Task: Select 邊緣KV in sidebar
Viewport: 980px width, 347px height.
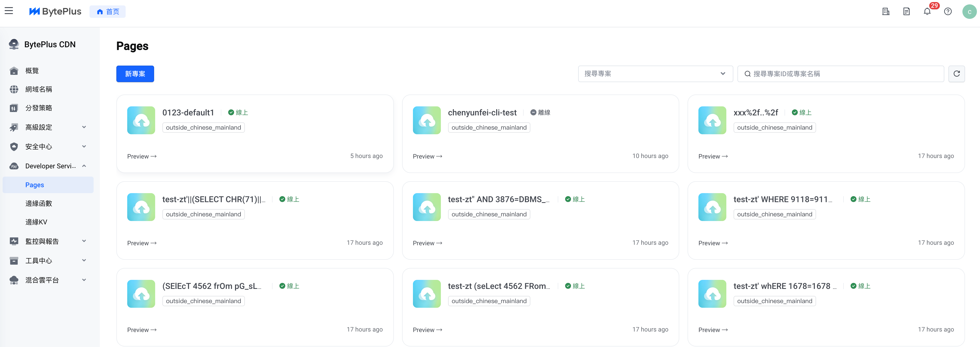Action: 36,222
